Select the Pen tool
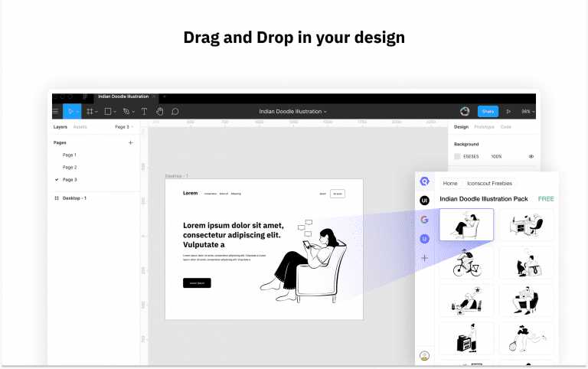This screenshot has height=369, width=588. click(x=126, y=111)
